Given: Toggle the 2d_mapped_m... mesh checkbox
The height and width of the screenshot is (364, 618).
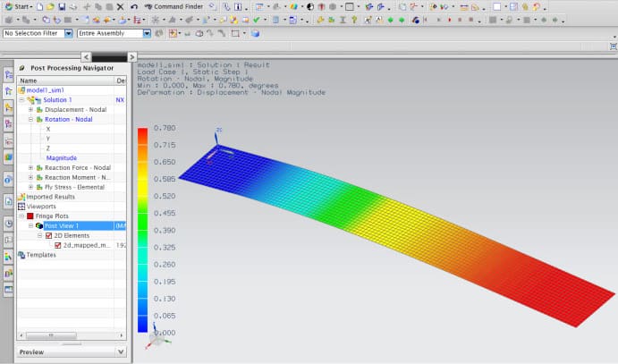Looking at the screenshot, I should [58, 245].
